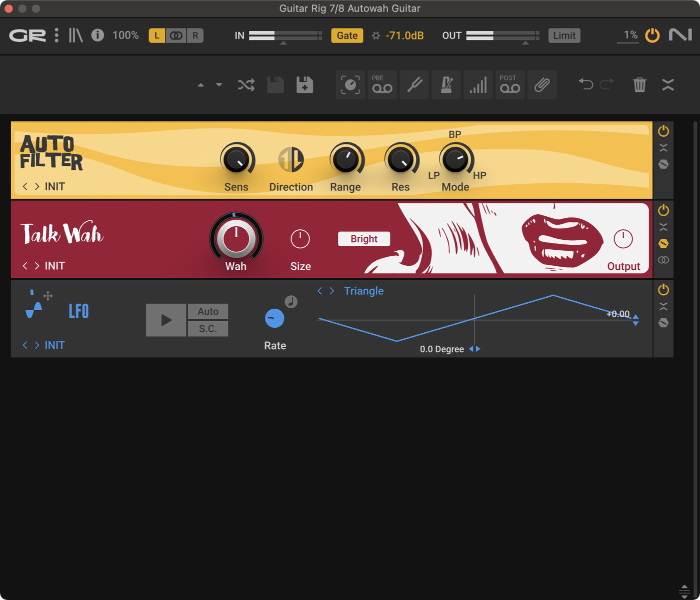Click the info icon in header
The height and width of the screenshot is (600, 700).
tap(97, 35)
